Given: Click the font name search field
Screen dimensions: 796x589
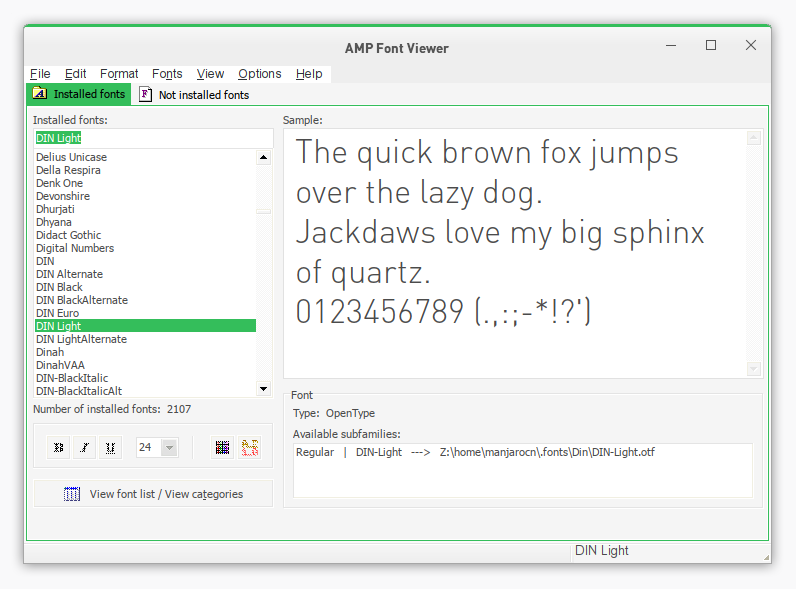Looking at the screenshot, I should tap(153, 138).
